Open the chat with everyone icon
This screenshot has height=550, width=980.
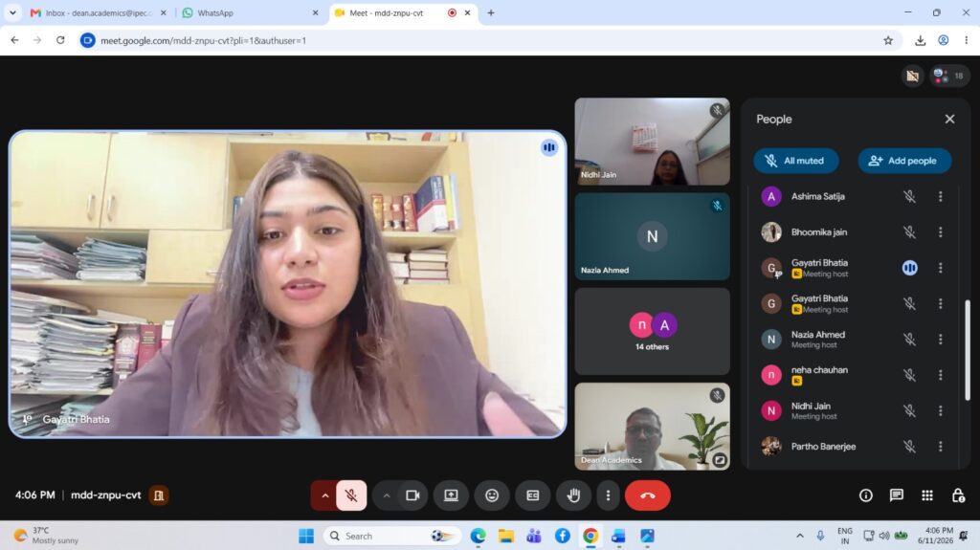pyautogui.click(x=896, y=495)
